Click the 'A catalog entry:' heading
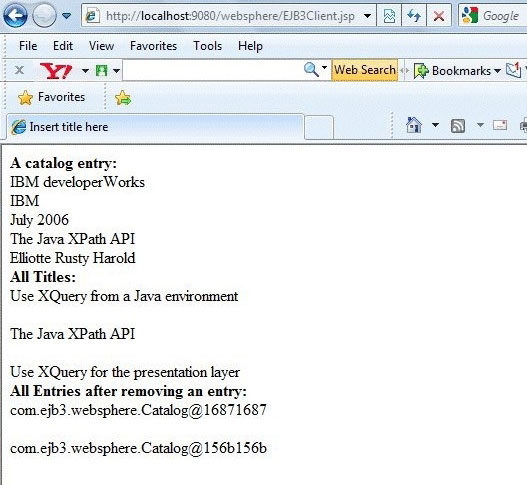Viewport: 527px width, 485px height. coord(64,163)
